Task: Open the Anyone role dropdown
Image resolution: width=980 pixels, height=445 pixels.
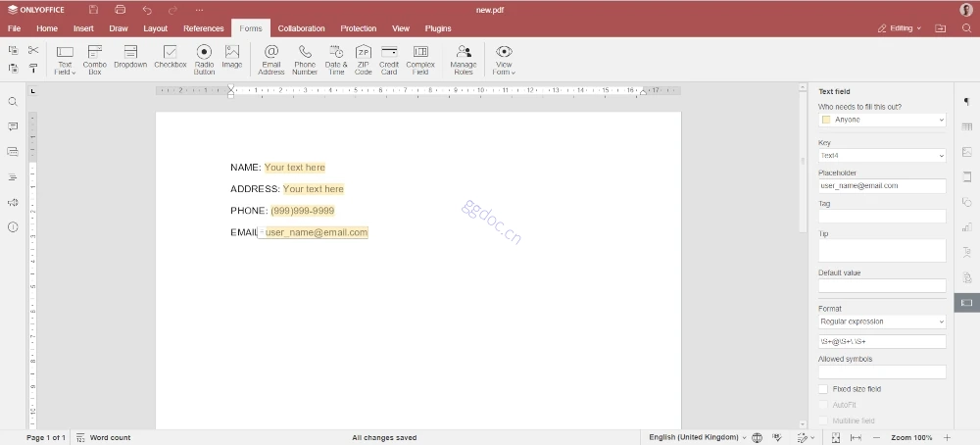Action: coord(882,120)
